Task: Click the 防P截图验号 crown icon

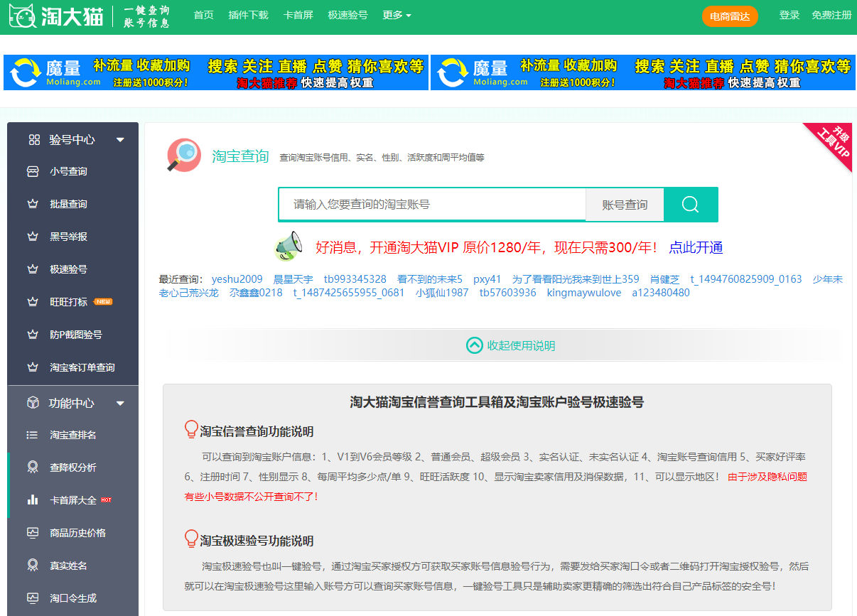Action: (32, 335)
